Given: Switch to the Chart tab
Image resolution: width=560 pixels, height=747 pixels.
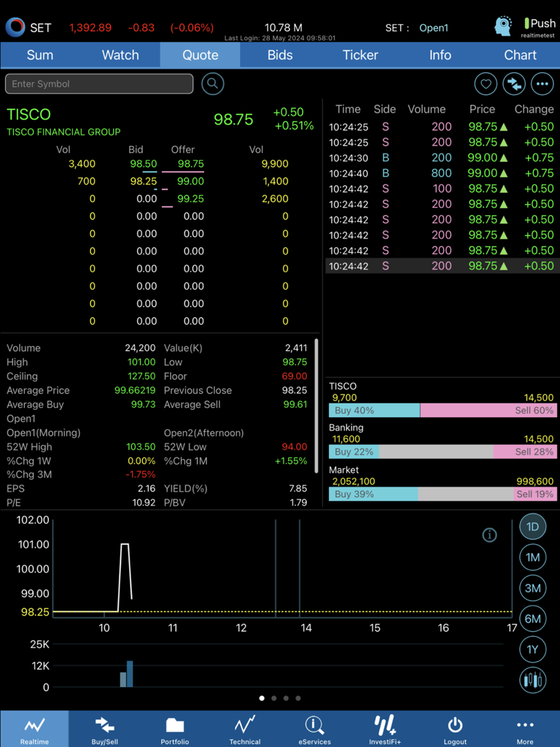Looking at the screenshot, I should [520, 55].
